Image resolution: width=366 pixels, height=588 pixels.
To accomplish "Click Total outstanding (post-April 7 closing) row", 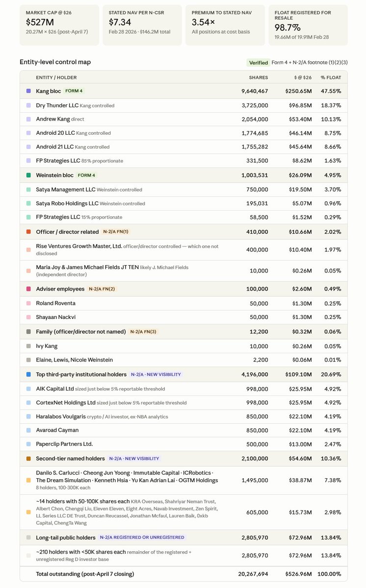I will tap(183, 573).
